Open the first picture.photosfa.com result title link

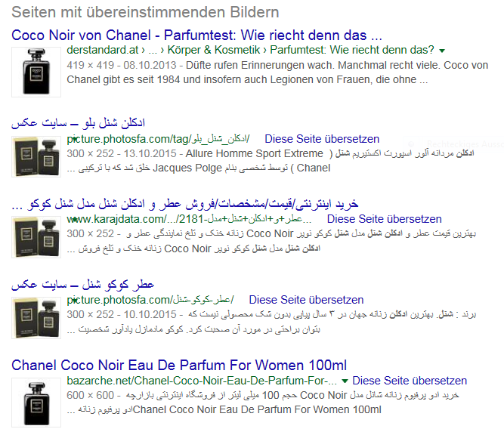click(78, 123)
